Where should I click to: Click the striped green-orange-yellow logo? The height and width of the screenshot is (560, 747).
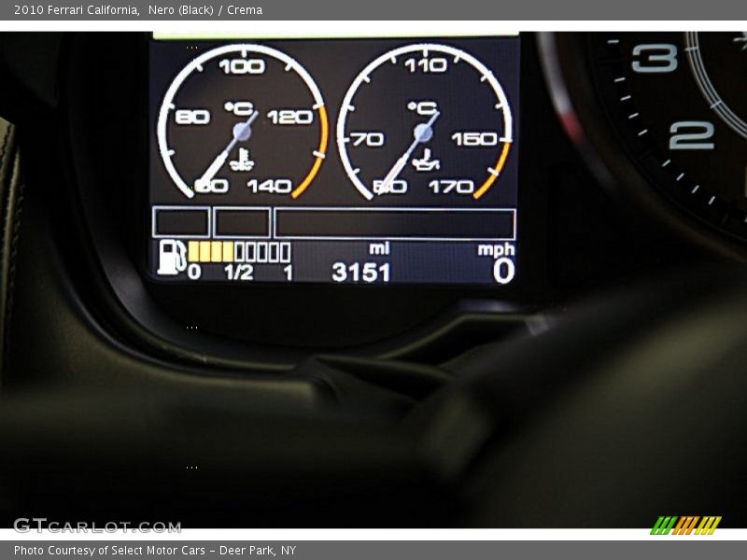(685, 525)
